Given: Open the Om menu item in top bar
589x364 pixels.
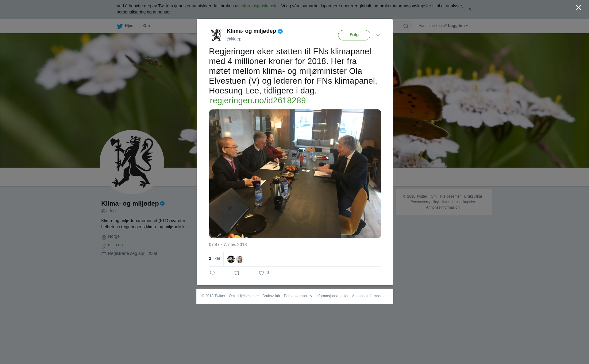Looking at the screenshot, I should pos(146,26).
